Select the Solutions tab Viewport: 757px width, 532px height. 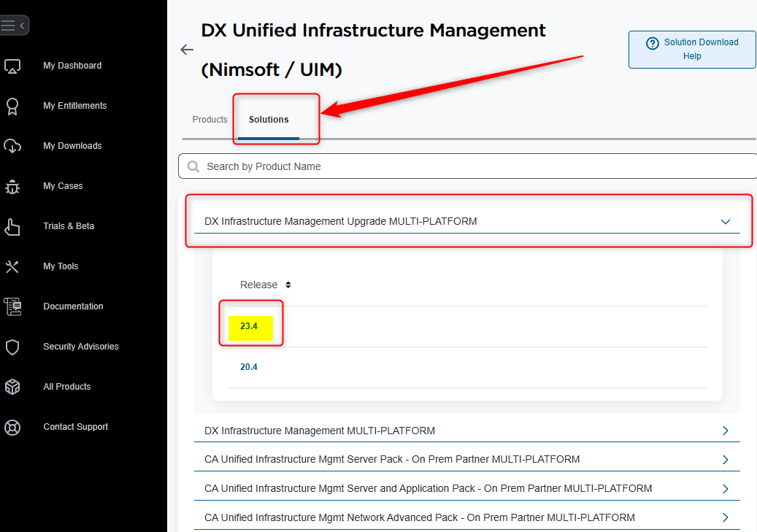pyautogui.click(x=269, y=119)
